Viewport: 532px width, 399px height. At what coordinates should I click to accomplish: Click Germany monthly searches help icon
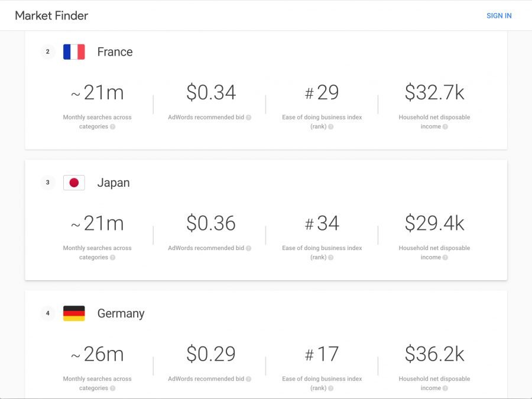coord(113,388)
